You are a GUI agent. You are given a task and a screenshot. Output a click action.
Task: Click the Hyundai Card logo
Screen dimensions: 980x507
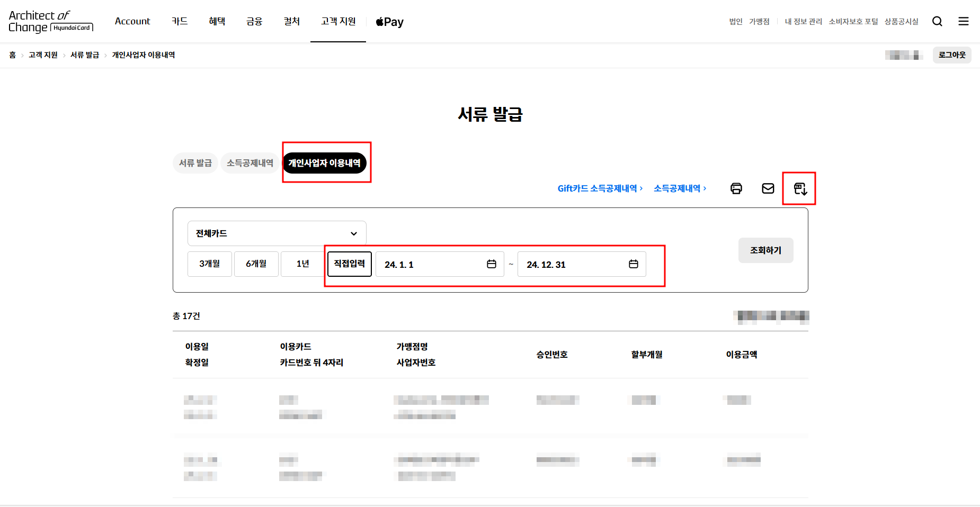pyautogui.click(x=51, y=22)
